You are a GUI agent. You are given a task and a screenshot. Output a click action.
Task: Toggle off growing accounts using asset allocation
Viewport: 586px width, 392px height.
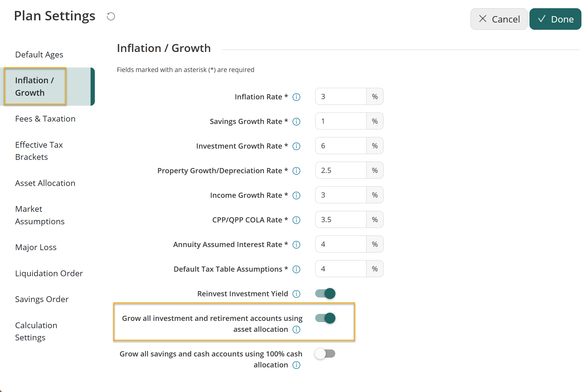click(x=325, y=318)
